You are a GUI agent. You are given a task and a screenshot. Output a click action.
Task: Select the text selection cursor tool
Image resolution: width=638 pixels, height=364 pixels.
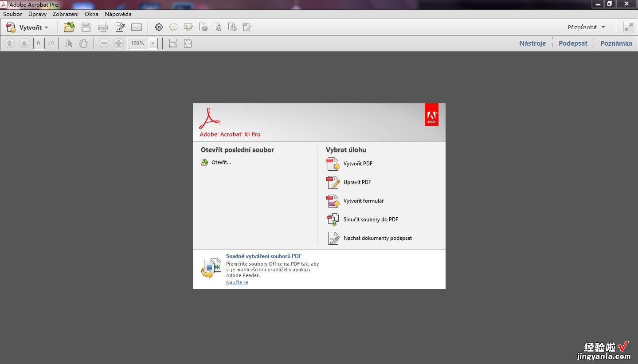69,43
